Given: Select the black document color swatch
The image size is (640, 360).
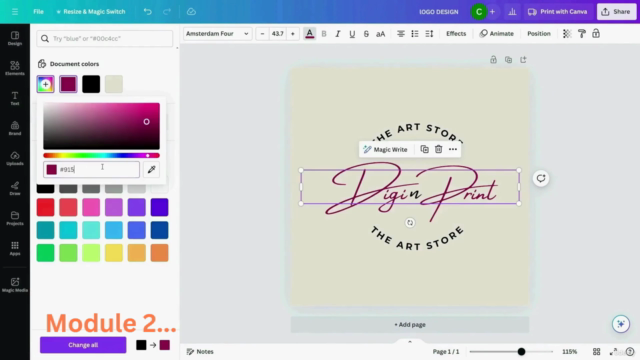Looking at the screenshot, I should [91, 84].
